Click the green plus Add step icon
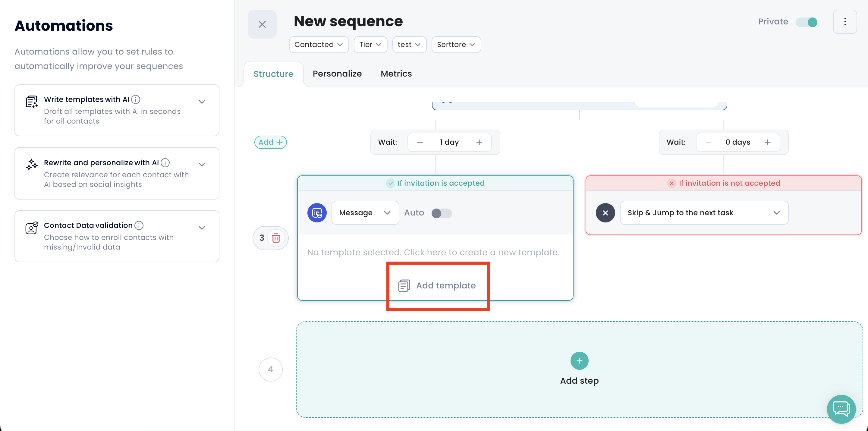This screenshot has height=431, width=868. point(579,360)
